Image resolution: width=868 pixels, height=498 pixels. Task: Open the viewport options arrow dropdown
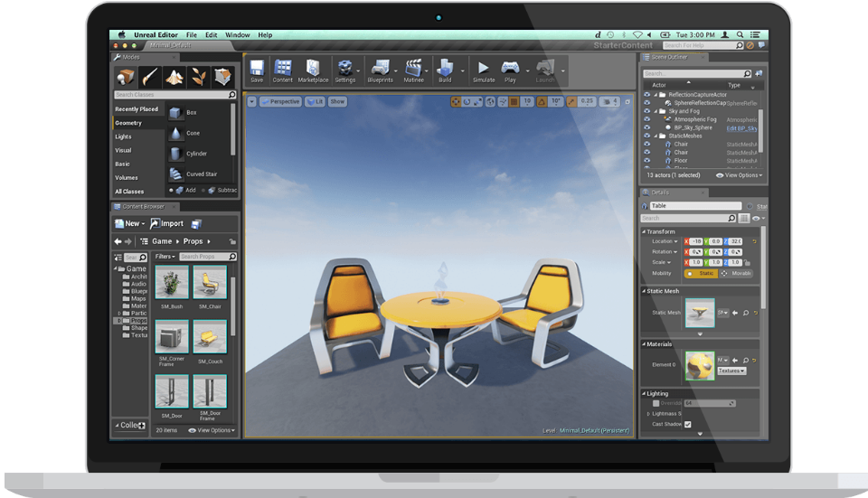pyautogui.click(x=252, y=102)
